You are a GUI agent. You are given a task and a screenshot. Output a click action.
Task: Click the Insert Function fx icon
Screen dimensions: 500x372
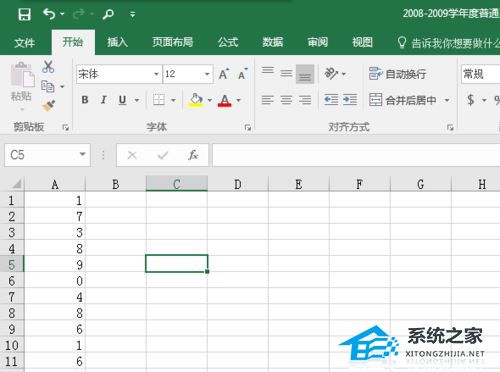[x=193, y=155]
